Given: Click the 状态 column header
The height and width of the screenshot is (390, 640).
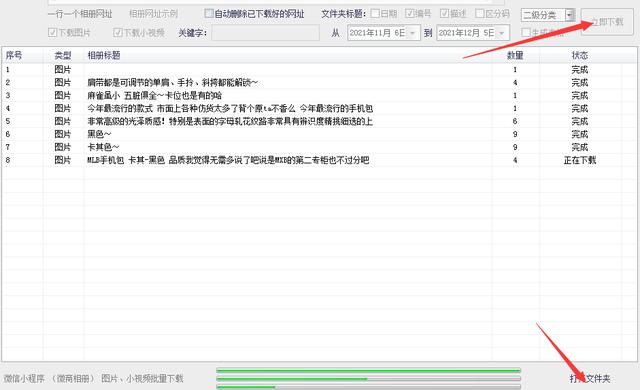Looking at the screenshot, I should pyautogui.click(x=580, y=55).
